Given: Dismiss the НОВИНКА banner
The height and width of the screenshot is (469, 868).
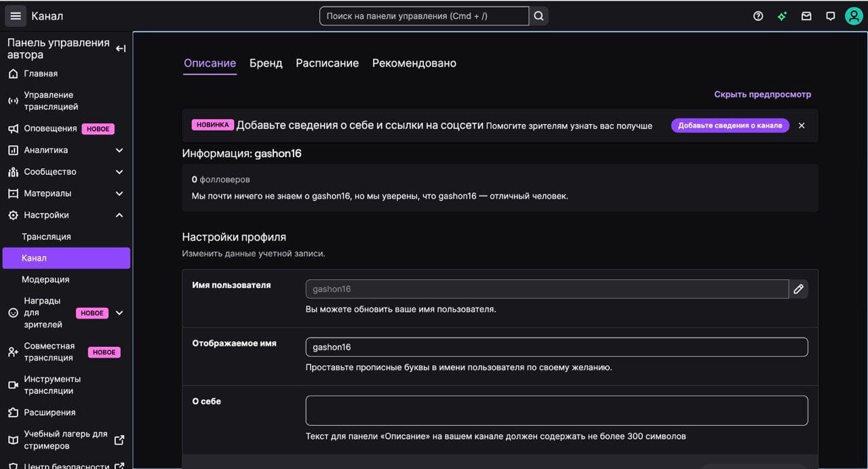Looking at the screenshot, I should [802, 125].
